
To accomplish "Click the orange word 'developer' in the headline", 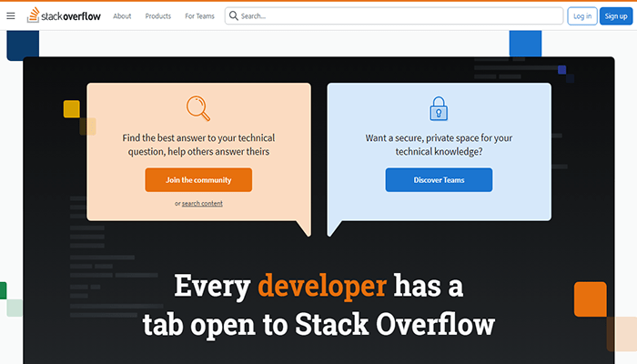I will [322, 286].
